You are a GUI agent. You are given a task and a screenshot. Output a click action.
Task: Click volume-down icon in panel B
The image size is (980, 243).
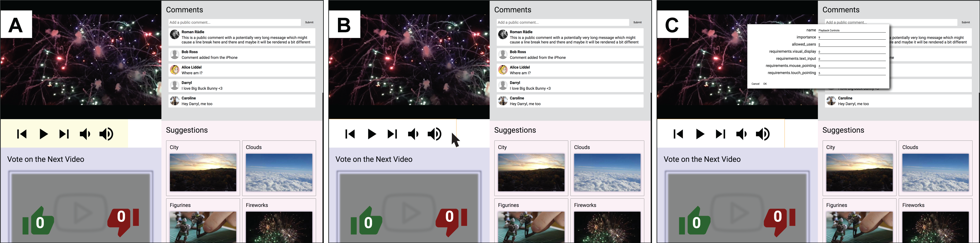(x=413, y=134)
